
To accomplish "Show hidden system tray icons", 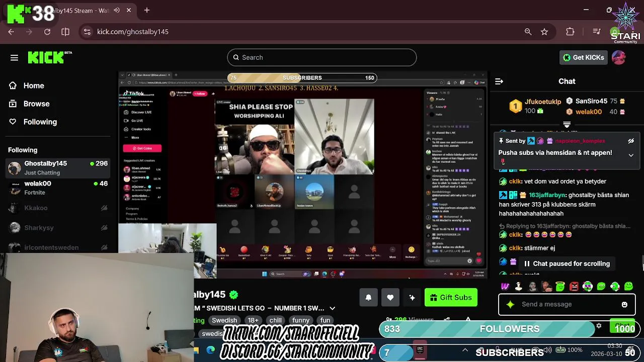I will click(465, 350).
